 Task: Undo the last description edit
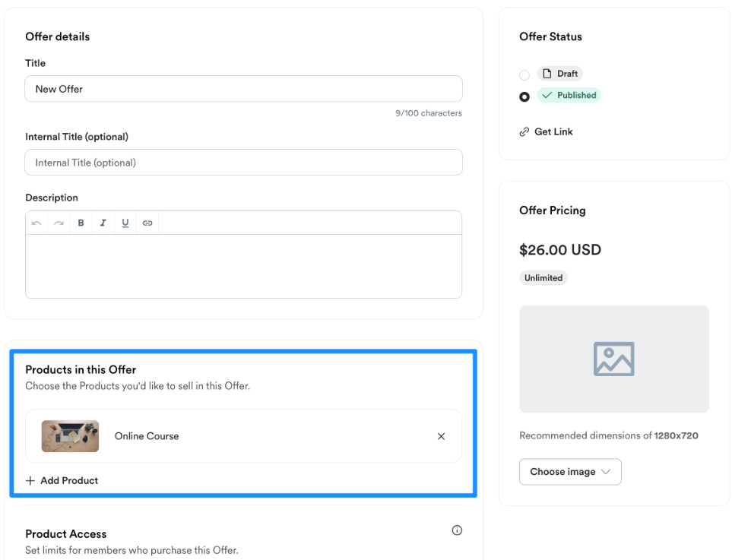36,223
